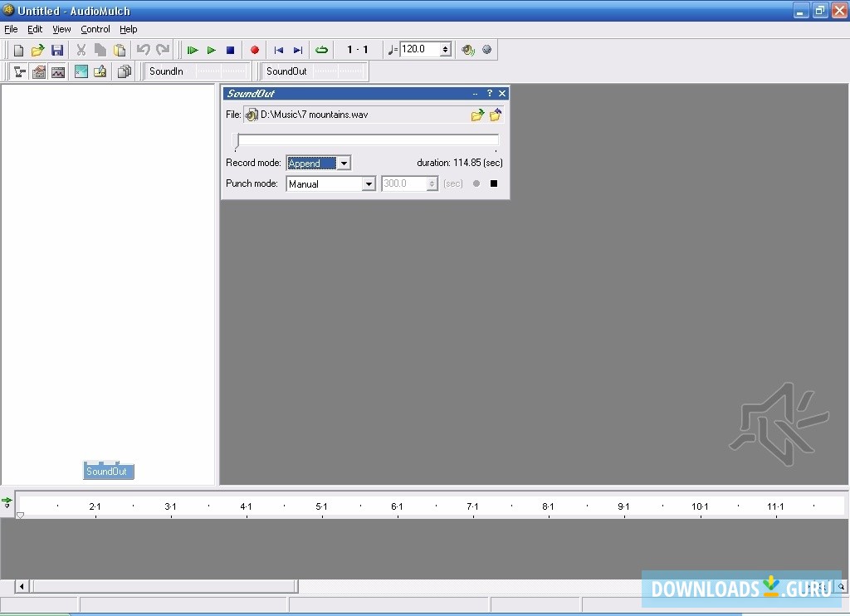Click timeline ruler at bar 8·1

click(x=548, y=506)
